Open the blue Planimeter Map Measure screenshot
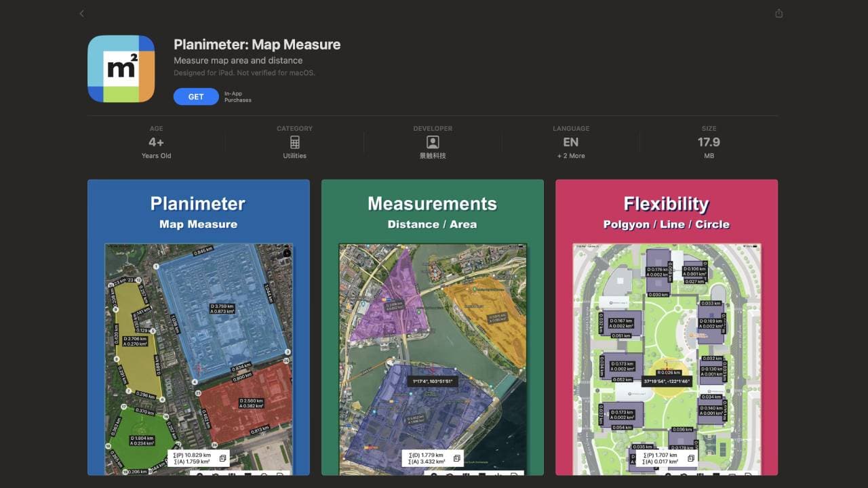The width and height of the screenshot is (868, 488). point(199,327)
